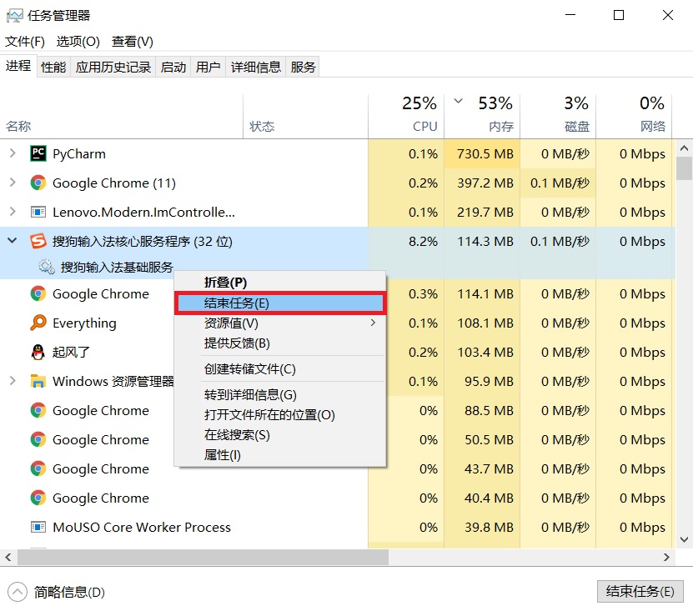The image size is (693, 616).
Task: Click Chrome icon in the 50.5 MB row
Action: click(38, 439)
